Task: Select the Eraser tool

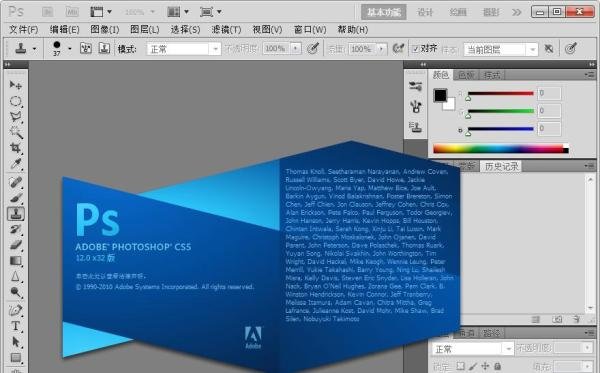Action: pyautogui.click(x=16, y=245)
